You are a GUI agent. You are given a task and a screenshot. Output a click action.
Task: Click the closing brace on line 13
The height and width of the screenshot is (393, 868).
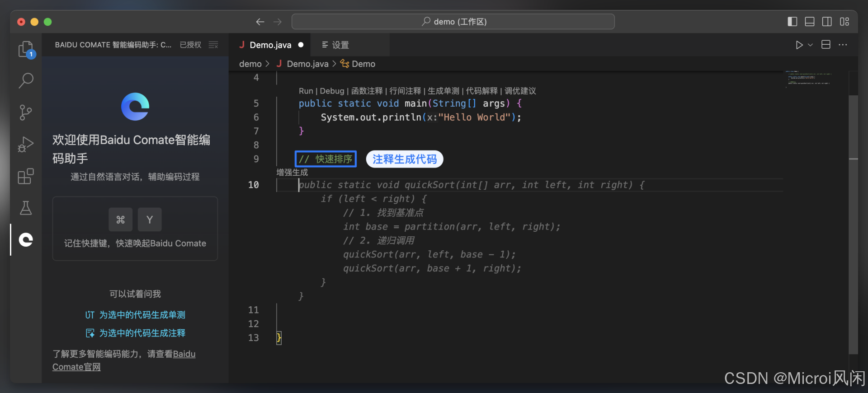click(x=279, y=337)
